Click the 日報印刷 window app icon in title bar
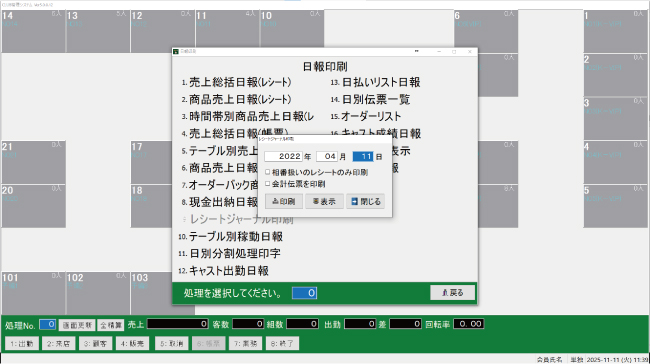The height and width of the screenshot is (364, 650). [x=176, y=51]
